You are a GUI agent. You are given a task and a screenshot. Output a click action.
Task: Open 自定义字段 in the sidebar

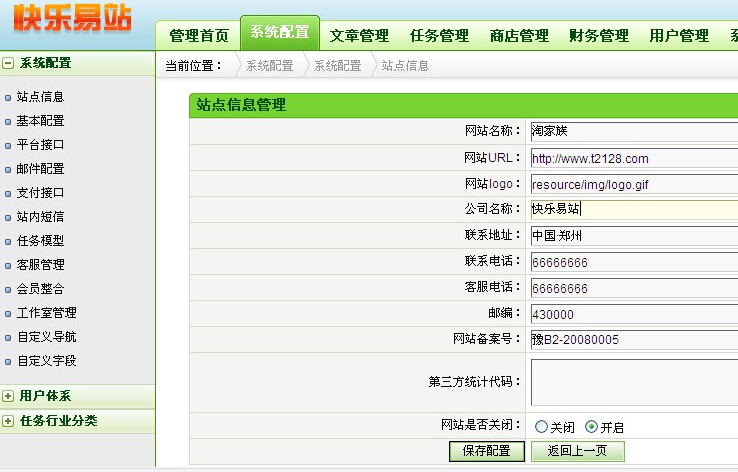point(46,361)
